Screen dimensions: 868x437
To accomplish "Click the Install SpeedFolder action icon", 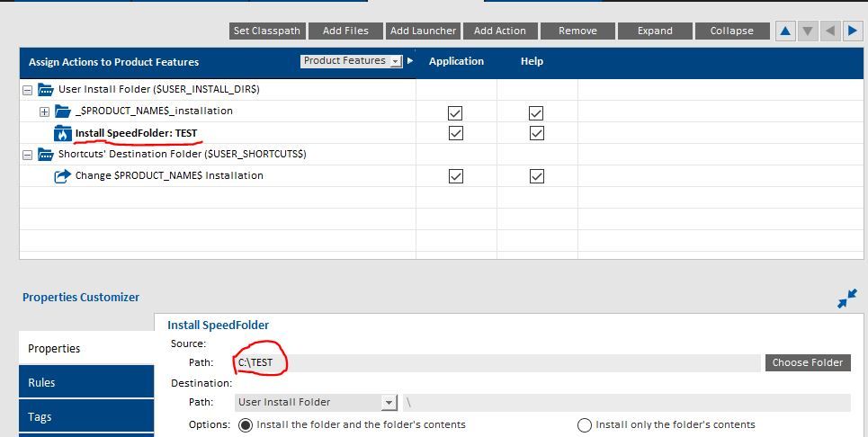I will coord(63,133).
